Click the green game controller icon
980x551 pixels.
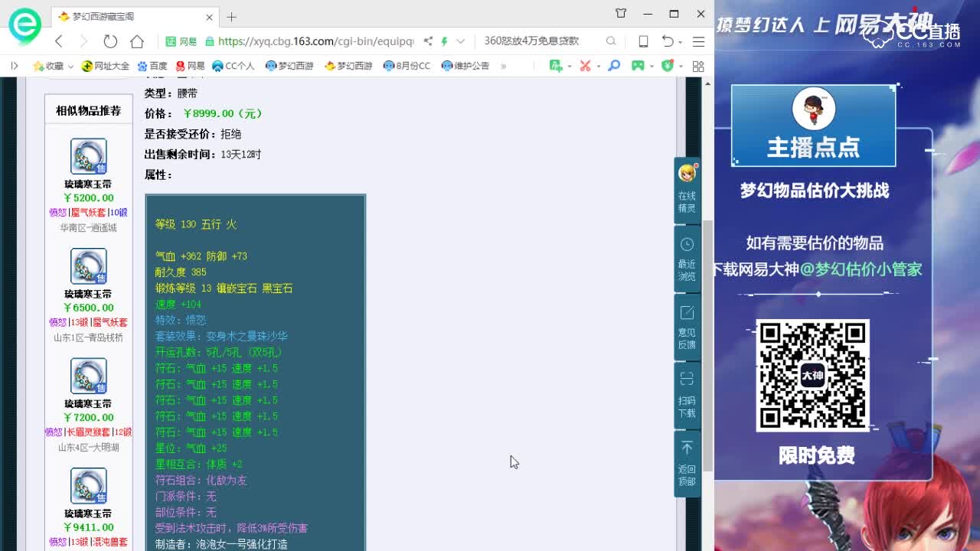pos(637,66)
